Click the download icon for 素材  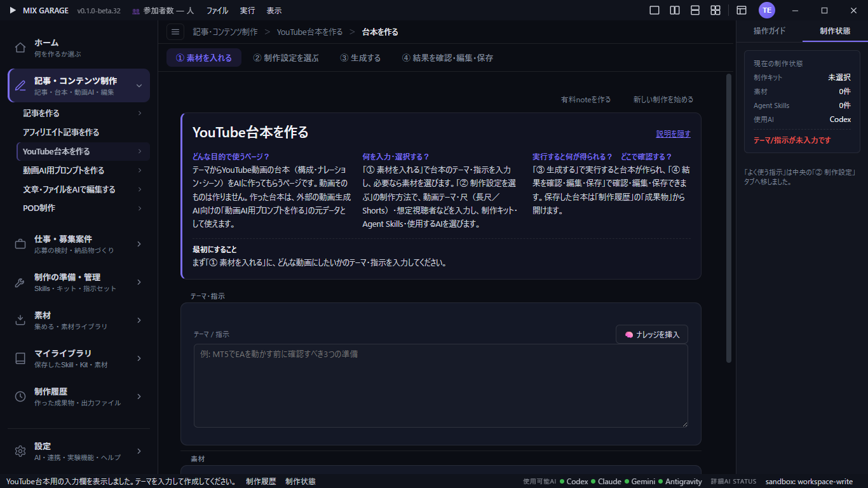pos(20,320)
